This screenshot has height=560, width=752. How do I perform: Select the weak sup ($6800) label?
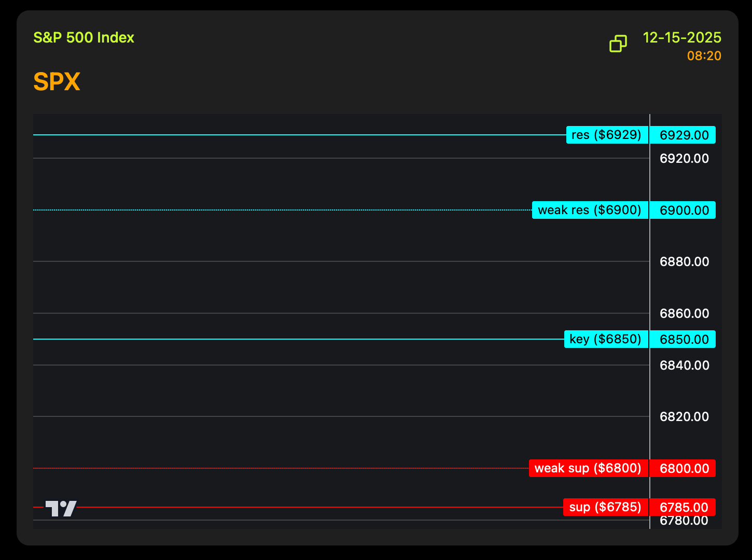point(588,468)
